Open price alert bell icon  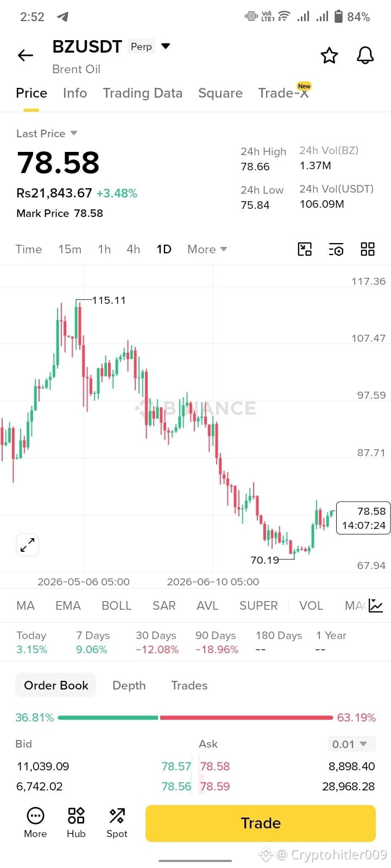(365, 55)
